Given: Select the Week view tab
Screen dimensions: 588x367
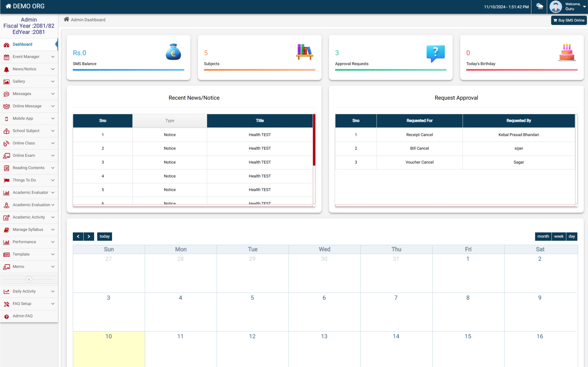Looking at the screenshot, I should tap(558, 236).
